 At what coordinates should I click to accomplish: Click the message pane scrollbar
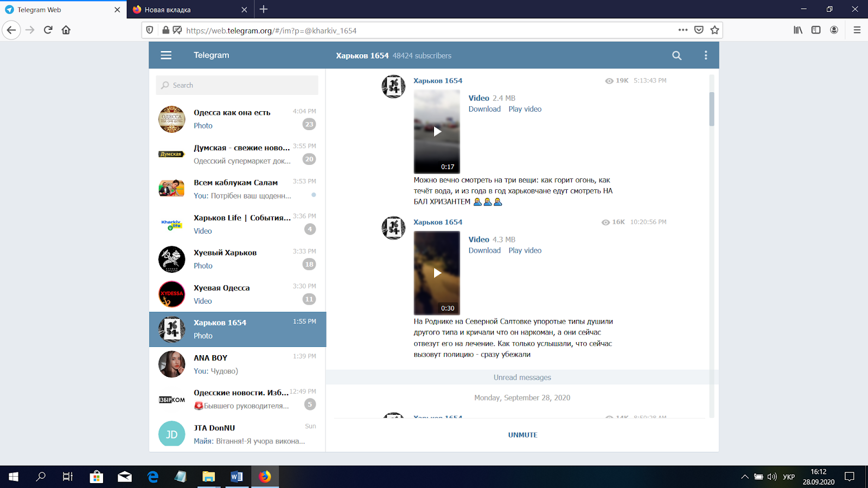[x=712, y=108]
